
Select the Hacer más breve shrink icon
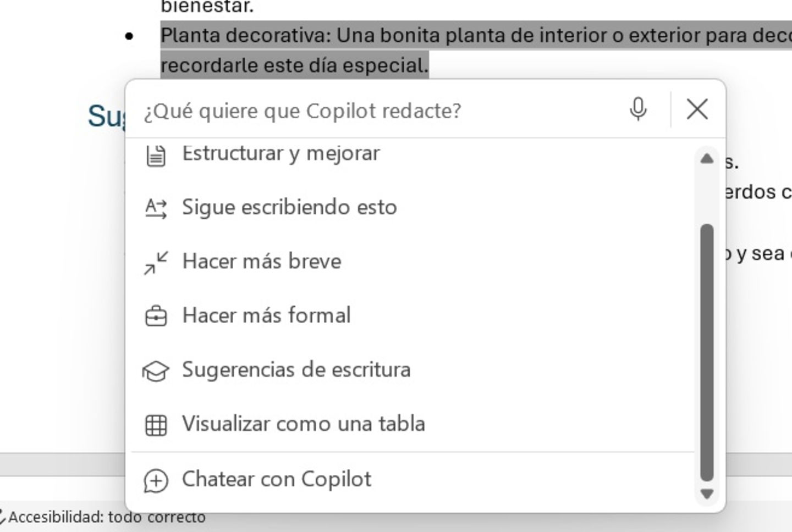(x=156, y=262)
